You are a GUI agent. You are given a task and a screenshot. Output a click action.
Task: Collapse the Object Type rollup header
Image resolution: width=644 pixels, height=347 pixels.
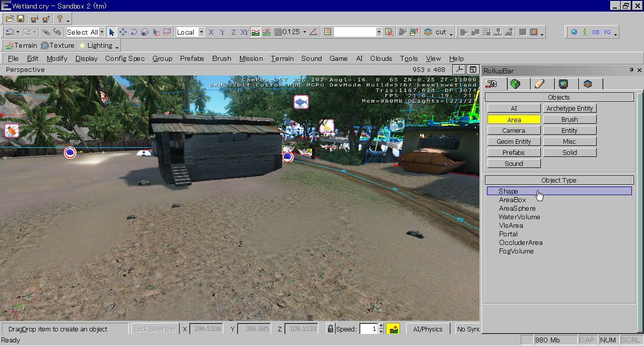(559, 180)
